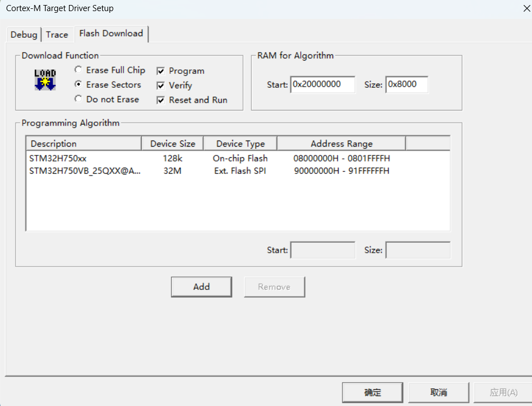The image size is (532, 406).
Task: Click the LOAD download icon
Action: pyautogui.click(x=45, y=79)
